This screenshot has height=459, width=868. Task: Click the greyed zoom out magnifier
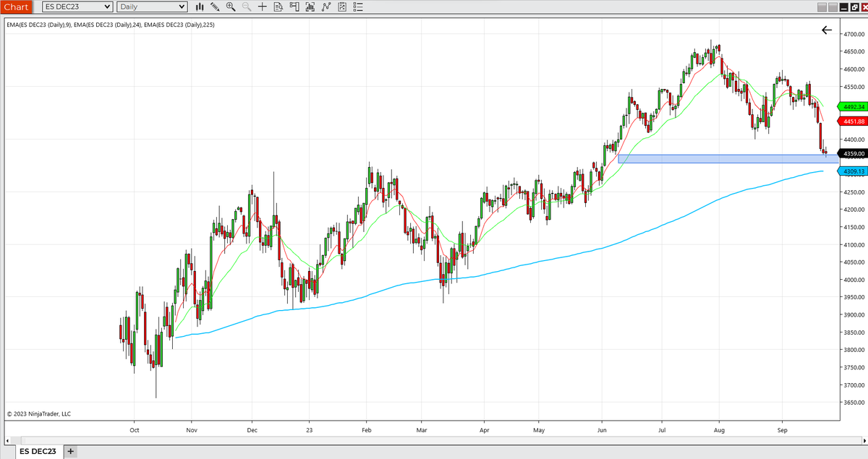pyautogui.click(x=247, y=7)
